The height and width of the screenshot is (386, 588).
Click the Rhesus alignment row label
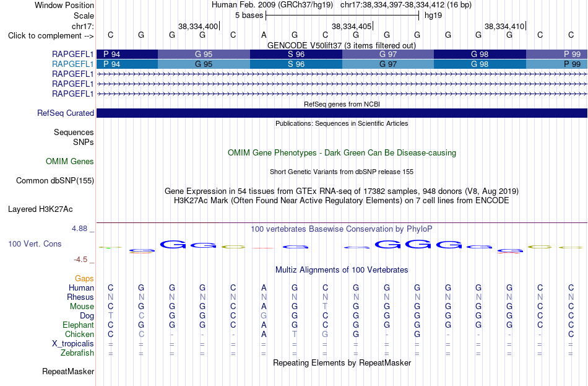click(x=80, y=297)
